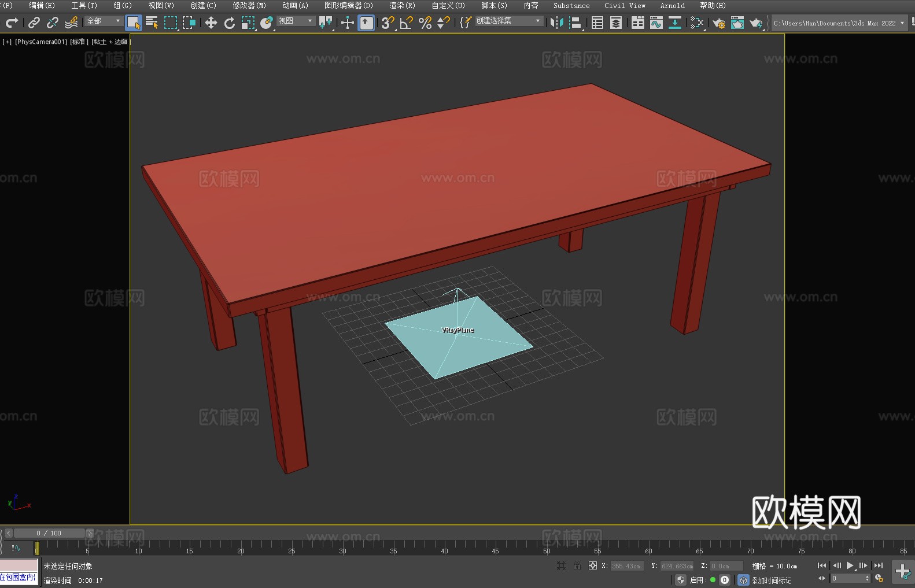Toggle 3D Snaps
Screen dimensions: 915x588
click(x=388, y=23)
